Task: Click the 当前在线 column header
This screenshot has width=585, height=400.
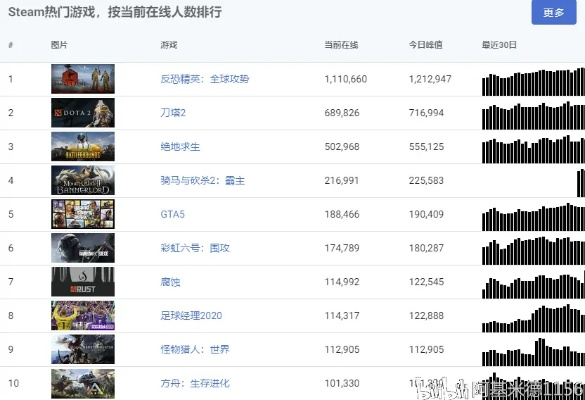Action: [x=341, y=45]
